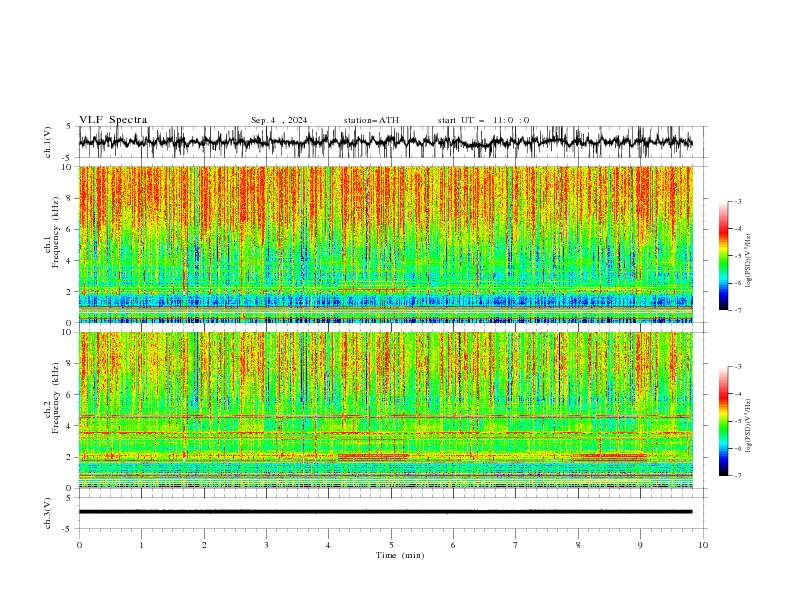The height and width of the screenshot is (612, 792).
Task: Click time axis tick label '5'
Action: click(391, 545)
